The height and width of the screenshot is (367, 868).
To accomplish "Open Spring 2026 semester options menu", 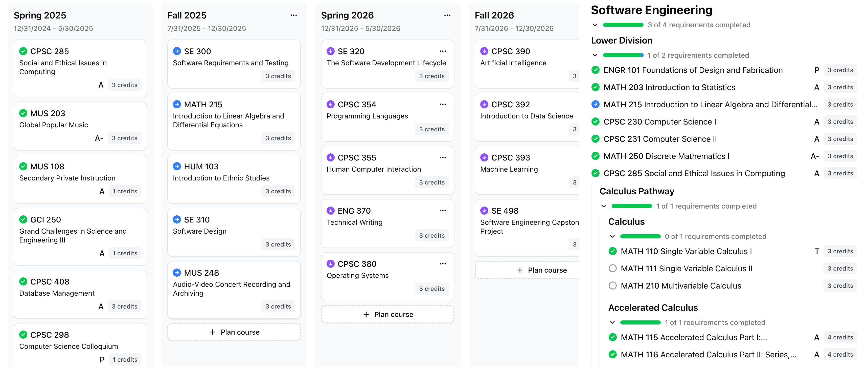I will pos(447,15).
